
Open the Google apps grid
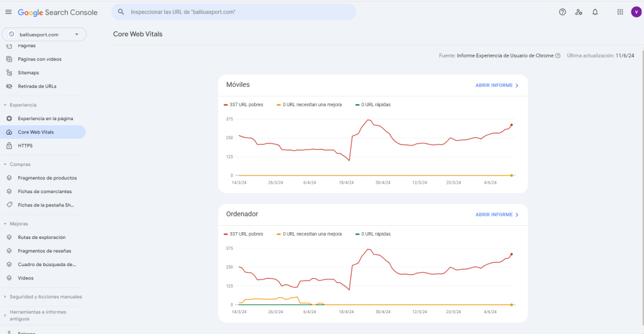(620, 12)
